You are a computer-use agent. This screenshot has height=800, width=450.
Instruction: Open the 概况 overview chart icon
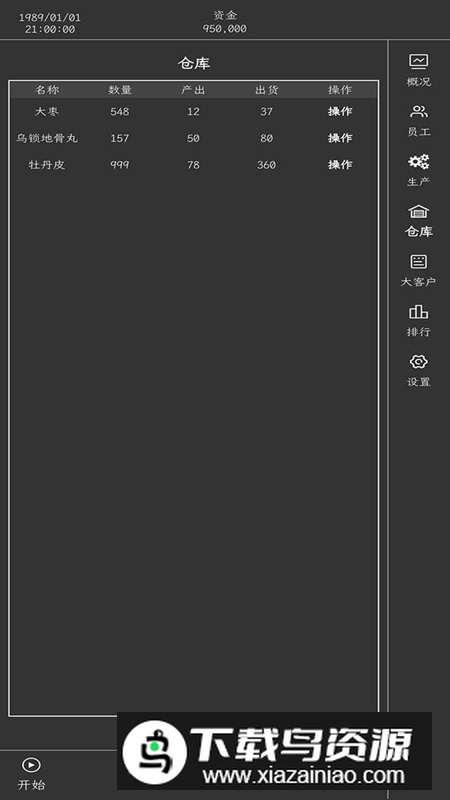418,62
